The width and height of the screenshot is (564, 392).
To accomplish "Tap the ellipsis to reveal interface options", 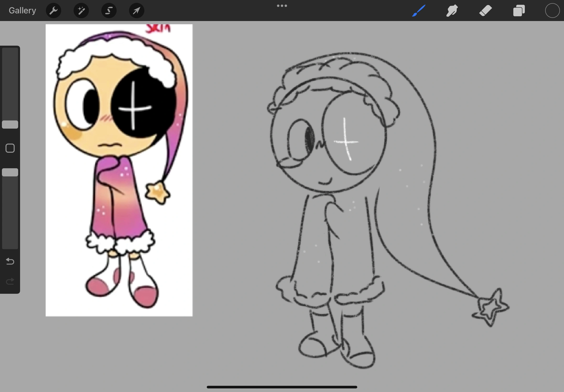I will coord(282,5).
